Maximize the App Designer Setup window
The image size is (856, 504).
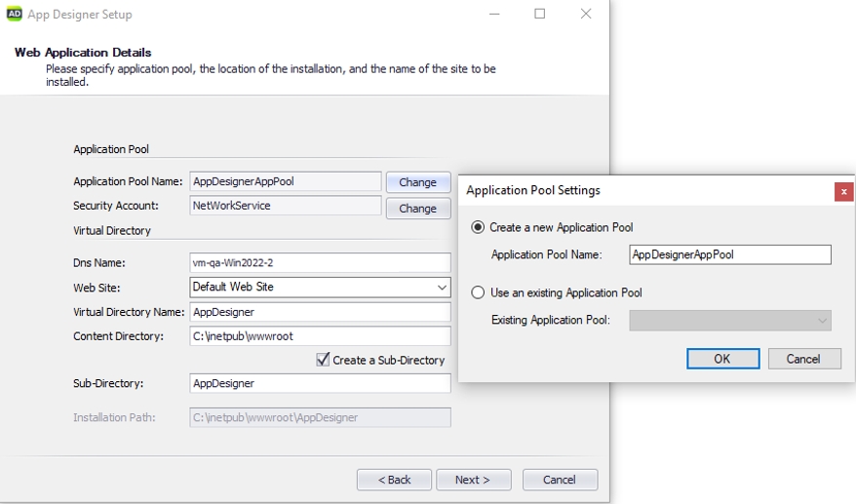(x=540, y=14)
